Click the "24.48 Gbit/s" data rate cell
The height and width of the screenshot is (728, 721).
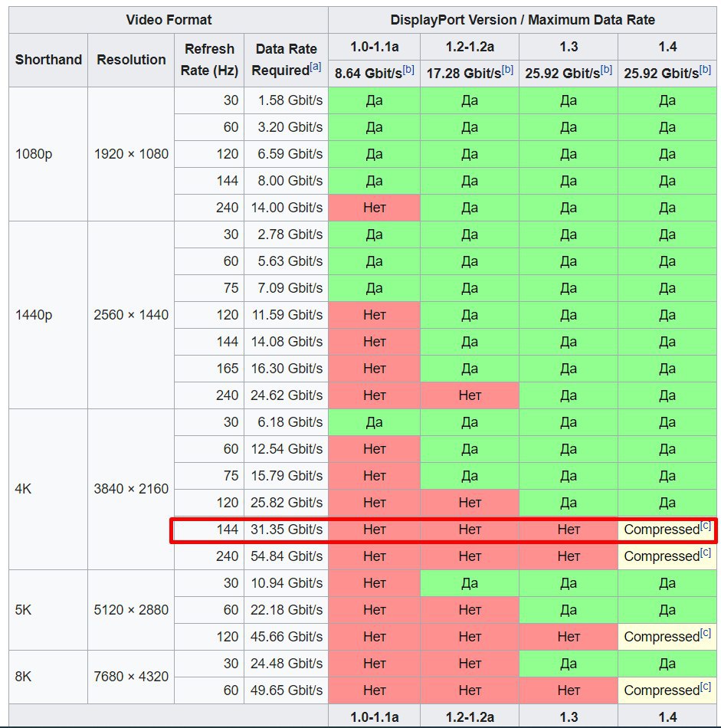coord(287,664)
